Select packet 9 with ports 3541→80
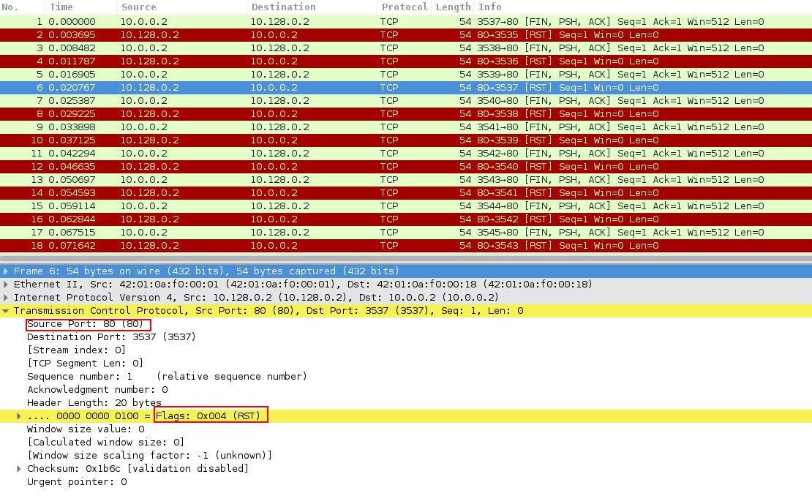 point(406,127)
